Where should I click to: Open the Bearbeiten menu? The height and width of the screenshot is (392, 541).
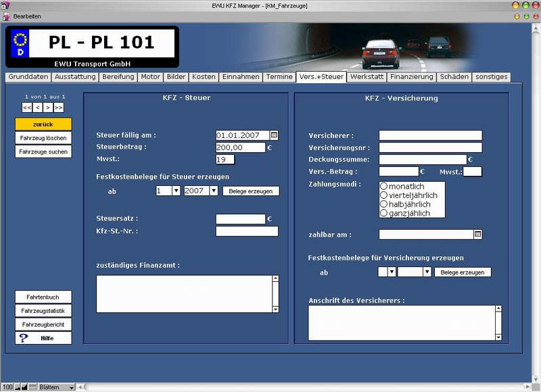(27, 16)
